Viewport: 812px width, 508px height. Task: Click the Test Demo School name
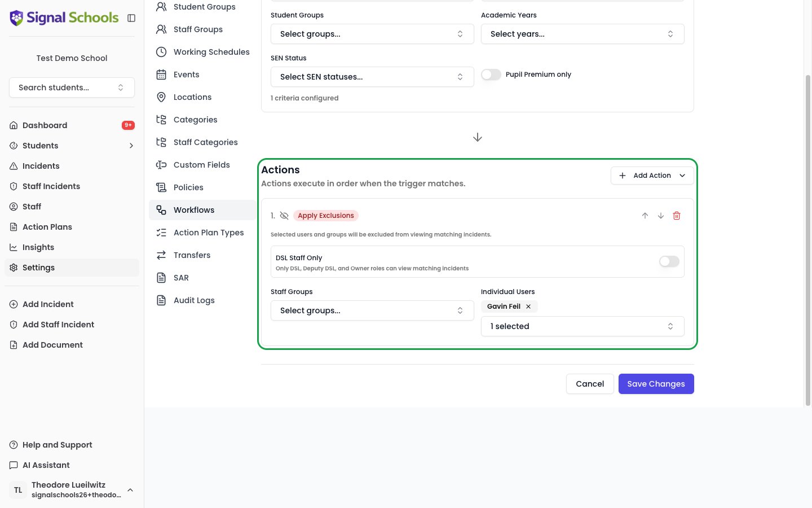pos(72,58)
